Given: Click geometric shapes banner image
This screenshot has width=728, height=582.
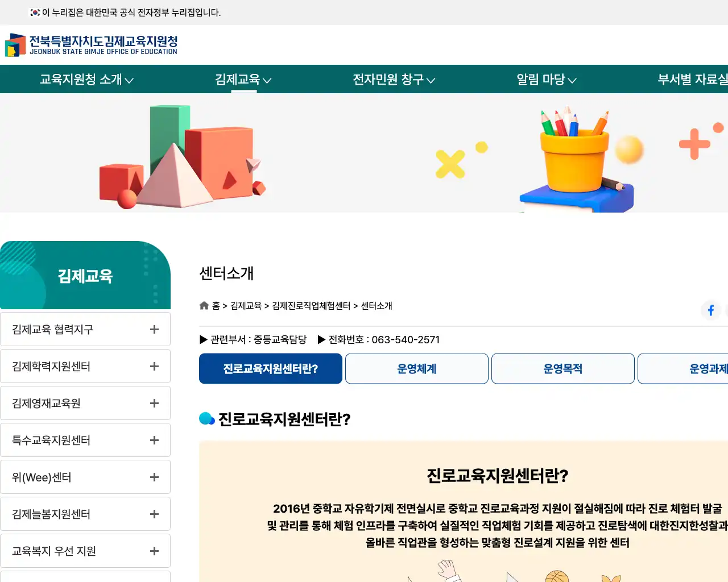Looking at the screenshot, I should 182,157.
